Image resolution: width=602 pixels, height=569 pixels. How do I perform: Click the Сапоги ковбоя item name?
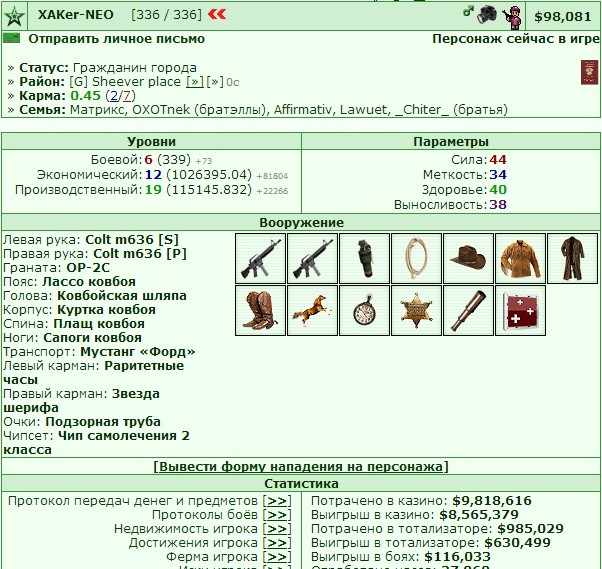pyautogui.click(x=92, y=337)
